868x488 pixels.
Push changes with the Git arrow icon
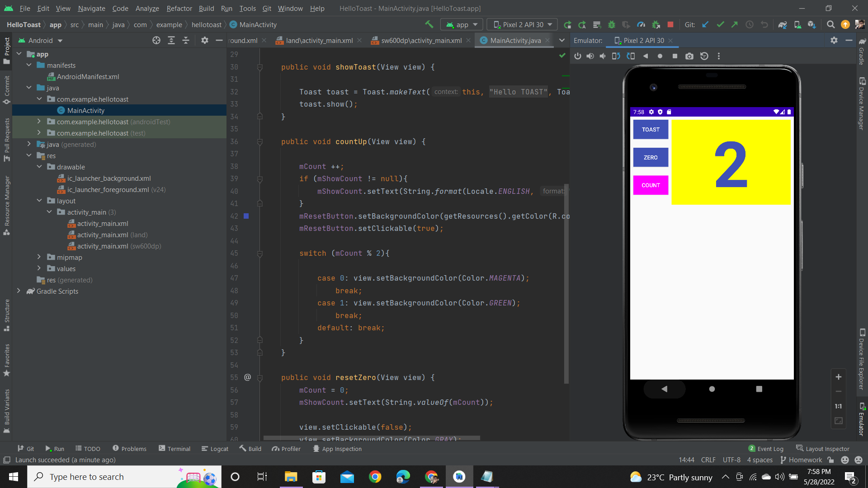click(735, 24)
